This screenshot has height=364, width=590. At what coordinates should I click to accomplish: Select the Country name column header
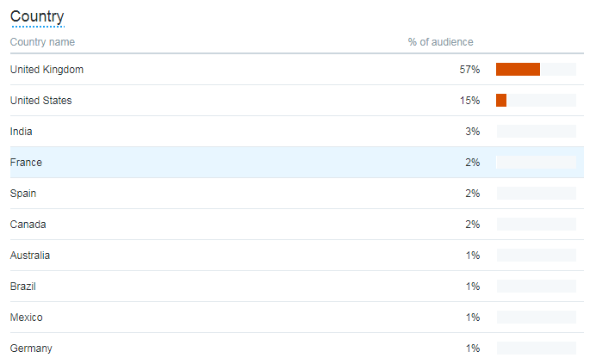coord(42,42)
